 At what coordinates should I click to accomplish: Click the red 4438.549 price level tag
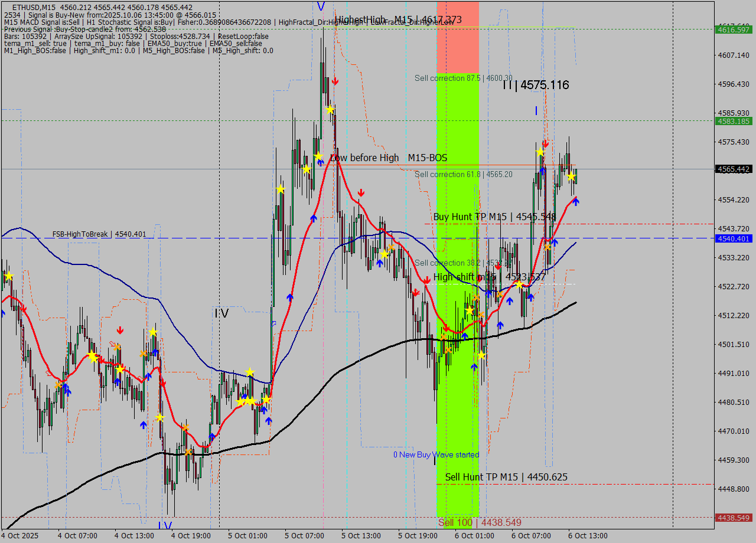point(733,518)
